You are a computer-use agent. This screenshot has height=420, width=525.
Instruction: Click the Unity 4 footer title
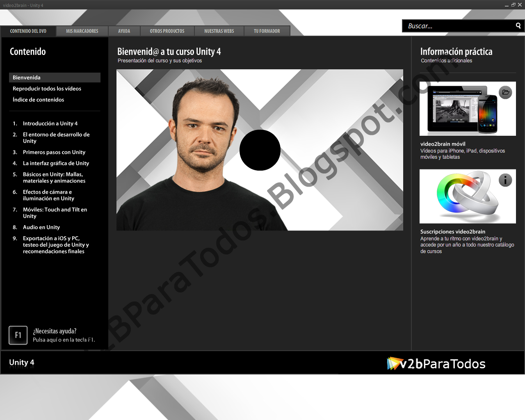click(22, 363)
